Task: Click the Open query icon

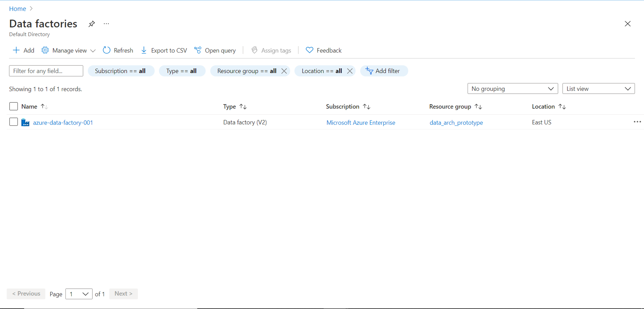Action: tap(198, 50)
